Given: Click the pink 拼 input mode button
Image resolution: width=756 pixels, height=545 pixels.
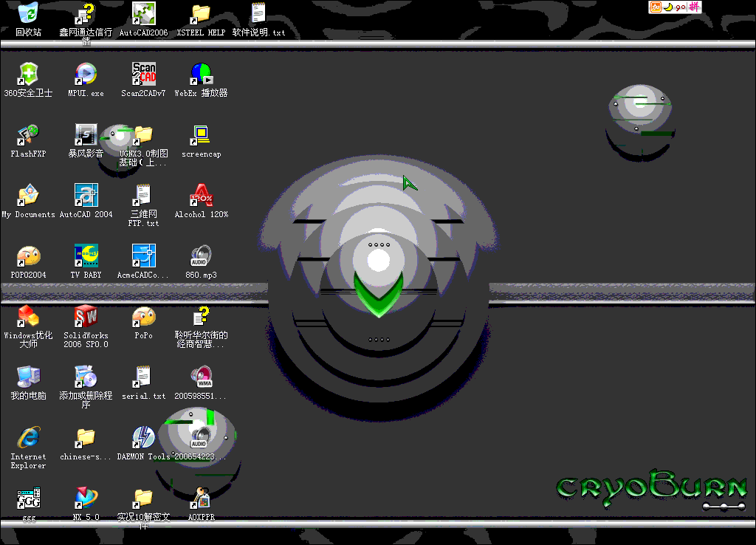Looking at the screenshot, I should [694, 7].
